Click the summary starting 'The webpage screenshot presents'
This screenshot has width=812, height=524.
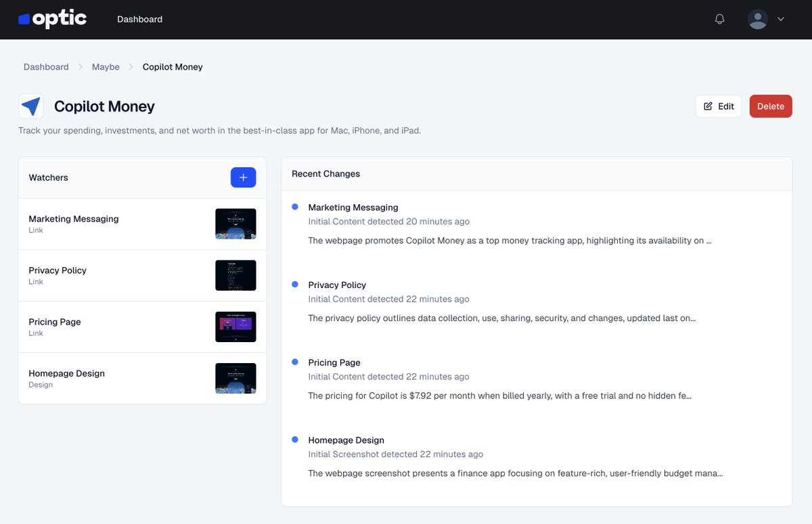pos(516,473)
